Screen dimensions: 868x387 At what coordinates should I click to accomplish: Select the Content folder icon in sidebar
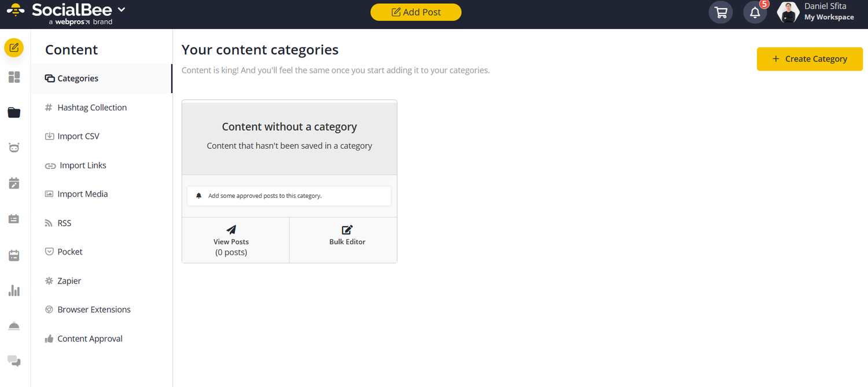point(14,112)
